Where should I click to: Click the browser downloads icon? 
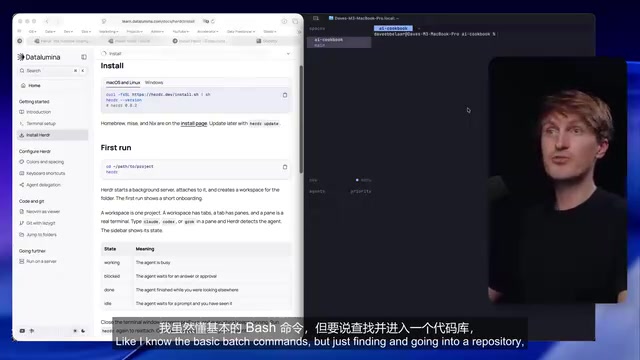coord(284,21)
